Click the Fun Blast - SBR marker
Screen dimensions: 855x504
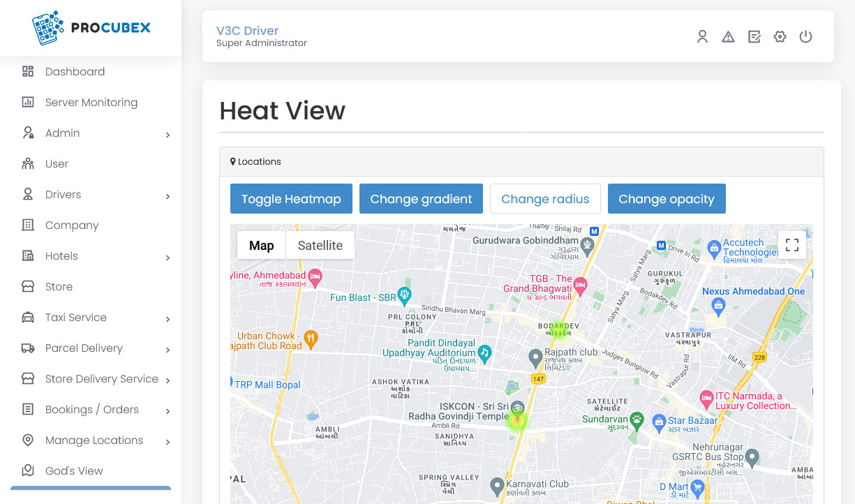point(404,295)
